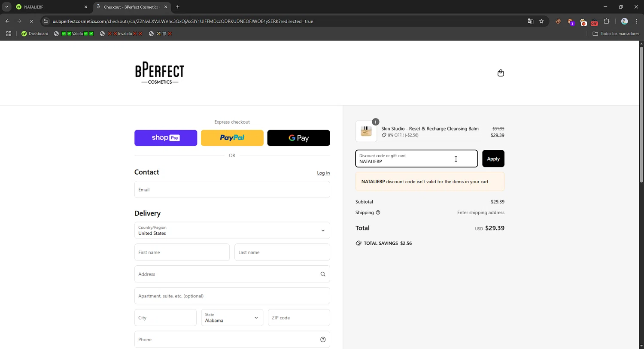
Task: Focus the Apartment, suite field
Action: coord(232,296)
